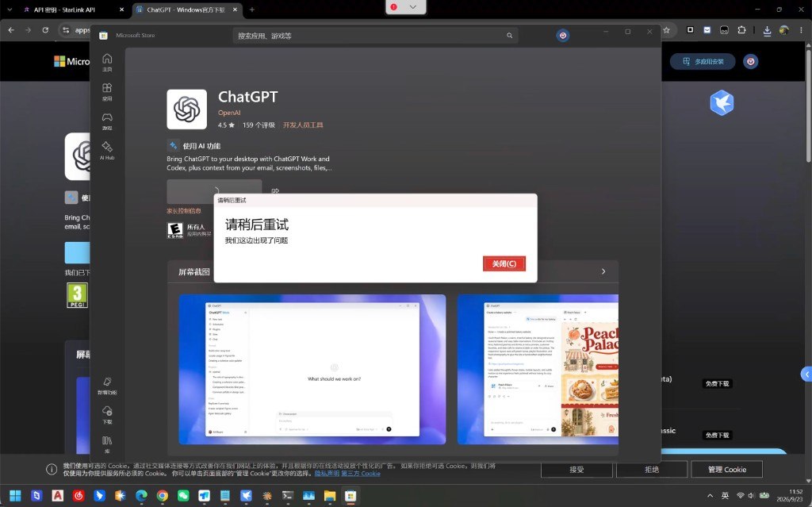Click the ChatGPT app logo in the Store page
Viewport: 812px width, 507px height.
pos(186,109)
